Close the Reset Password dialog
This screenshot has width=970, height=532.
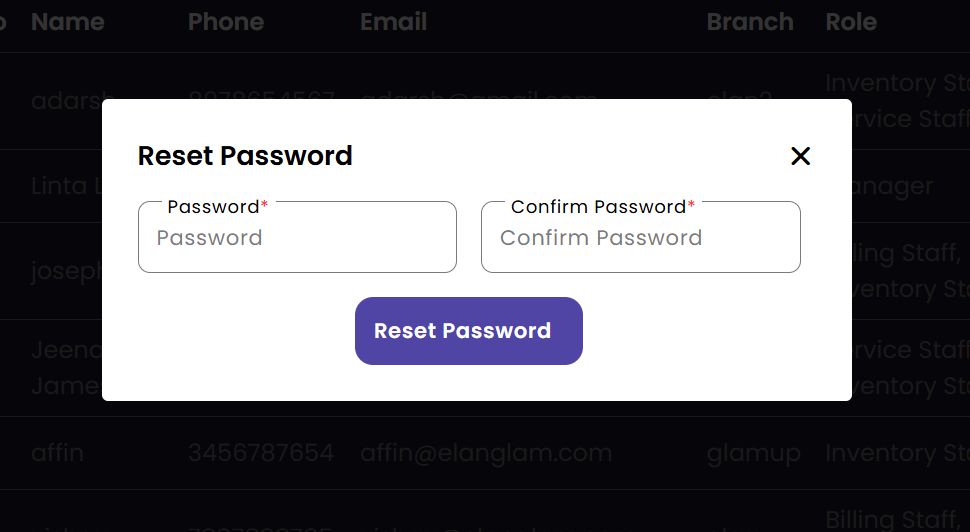[x=800, y=156]
